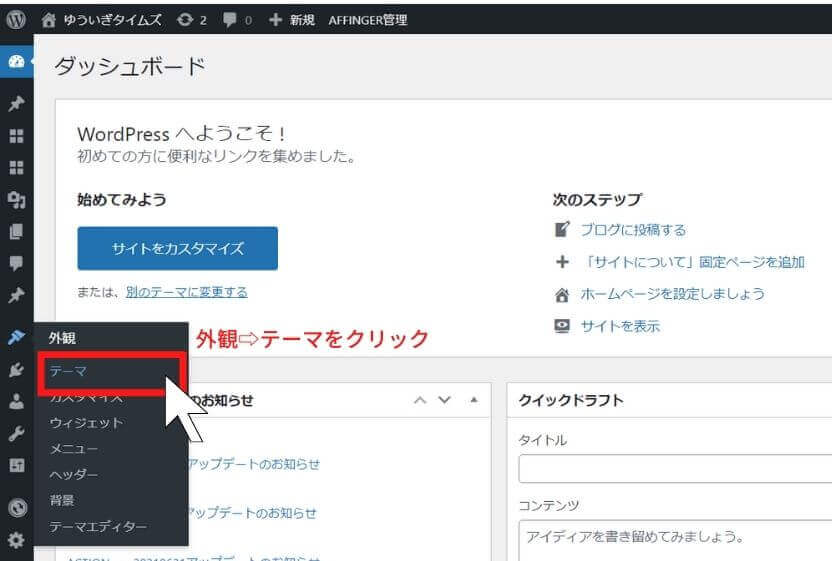Open the first アップデートのお知らせ link
Screen dimensions: 832x561
[254, 464]
